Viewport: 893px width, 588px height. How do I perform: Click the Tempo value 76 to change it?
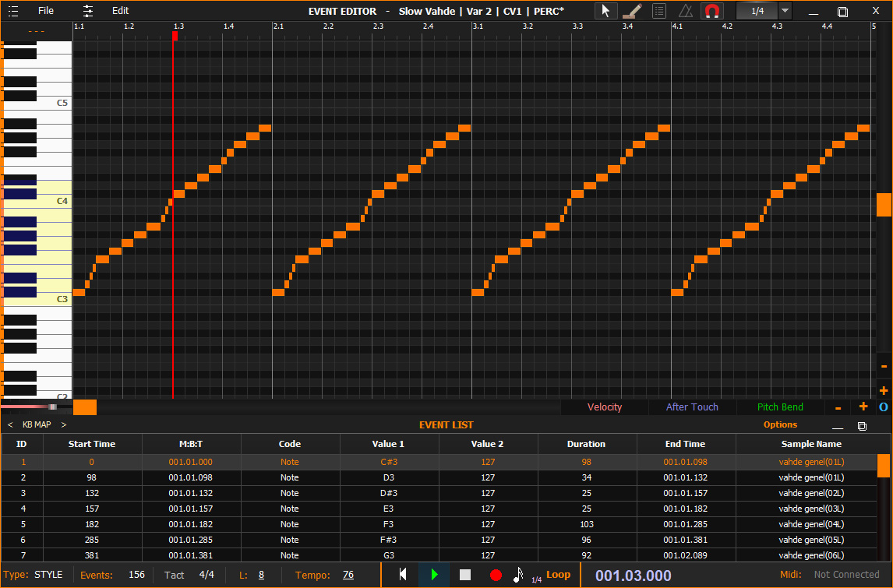coord(348,575)
